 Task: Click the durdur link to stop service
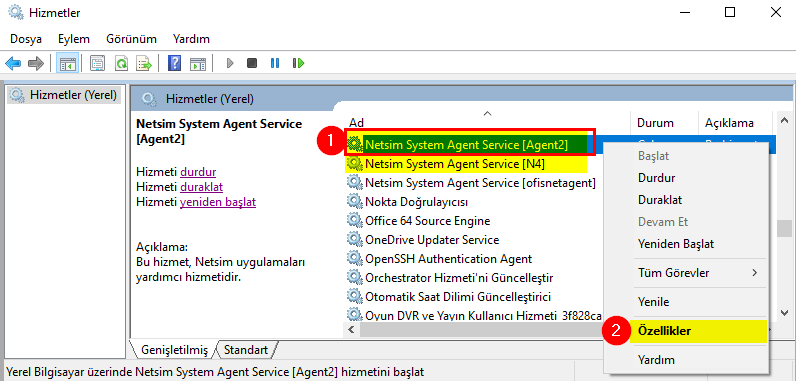[198, 171]
